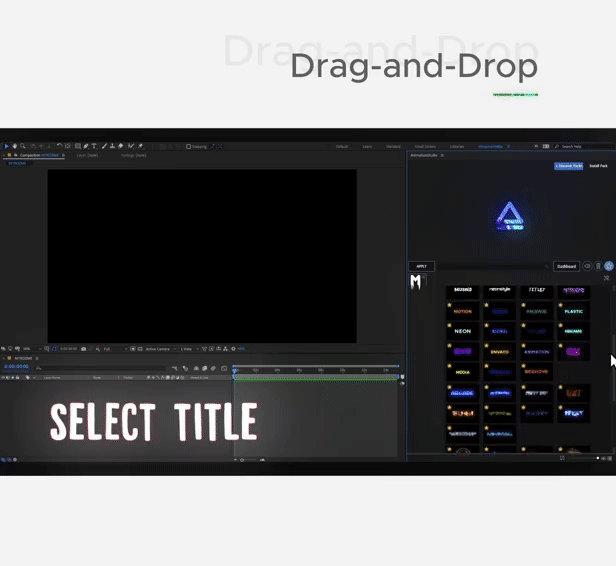616x566 pixels.
Task: Open the Full resolution dropdown
Action: (115, 349)
